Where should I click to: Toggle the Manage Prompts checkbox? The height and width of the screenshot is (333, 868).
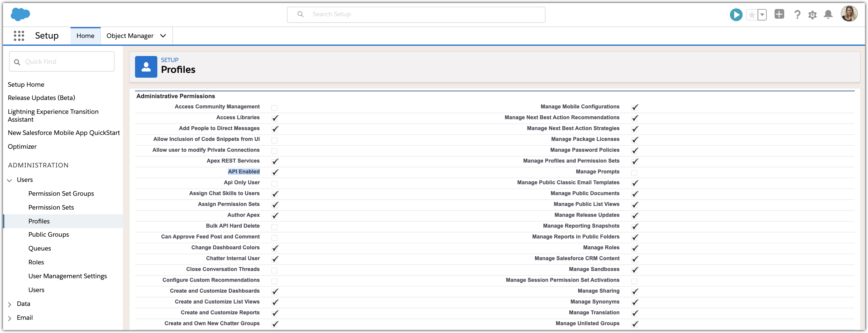point(634,173)
